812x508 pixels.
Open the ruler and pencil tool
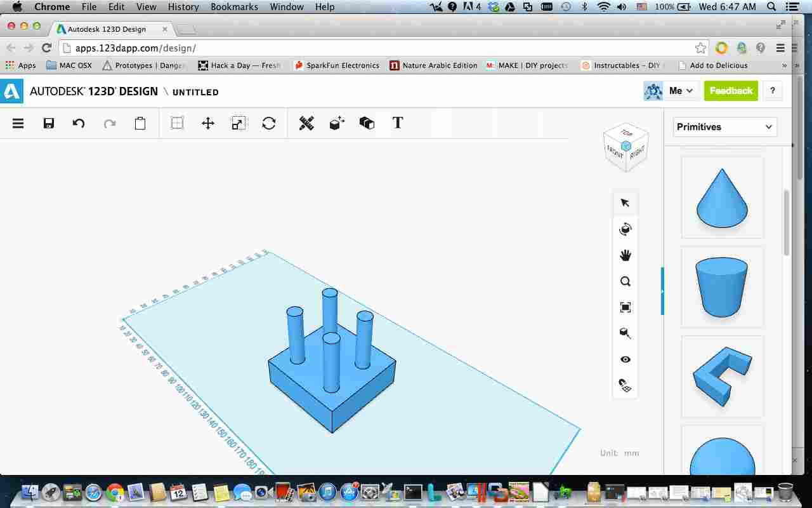pos(306,123)
